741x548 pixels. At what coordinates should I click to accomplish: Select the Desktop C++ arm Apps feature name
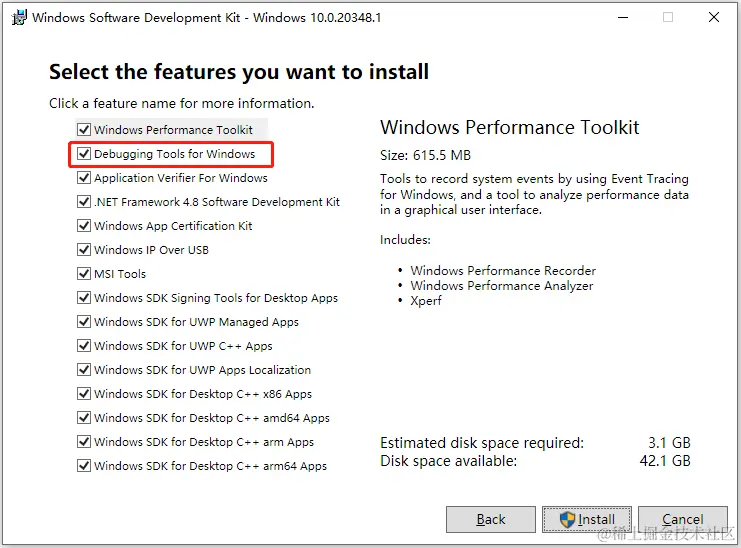(204, 442)
